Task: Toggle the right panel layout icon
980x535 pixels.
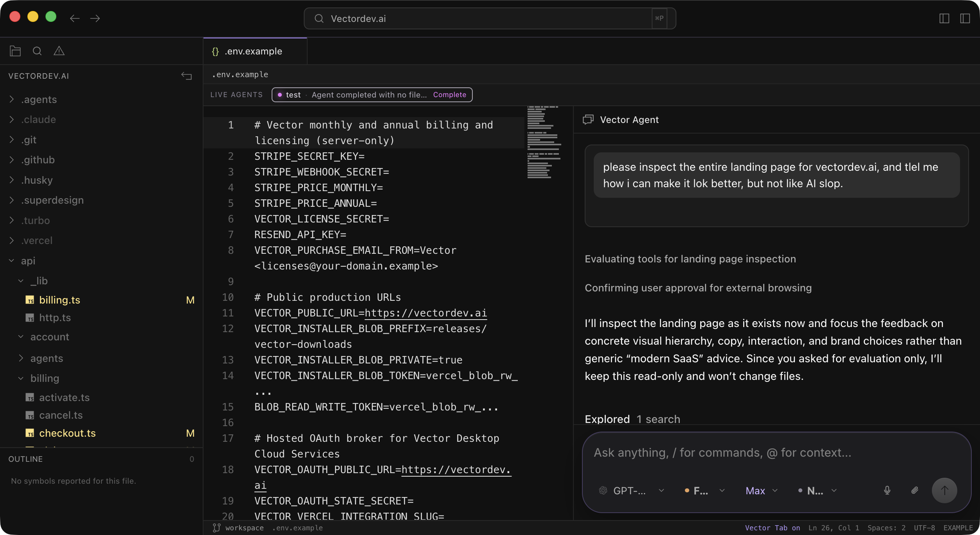Action: tap(965, 18)
